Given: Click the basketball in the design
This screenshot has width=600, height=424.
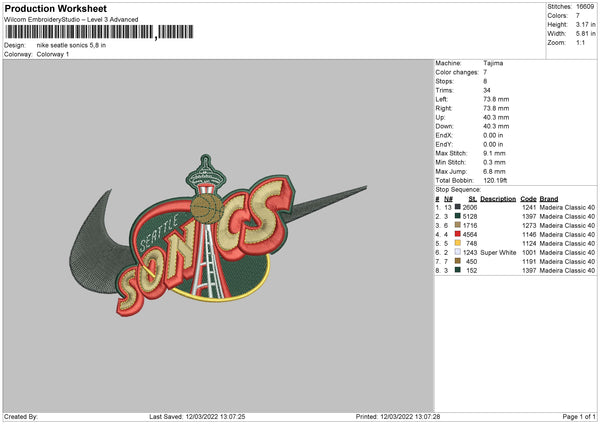Looking at the screenshot, I should 207,209.
